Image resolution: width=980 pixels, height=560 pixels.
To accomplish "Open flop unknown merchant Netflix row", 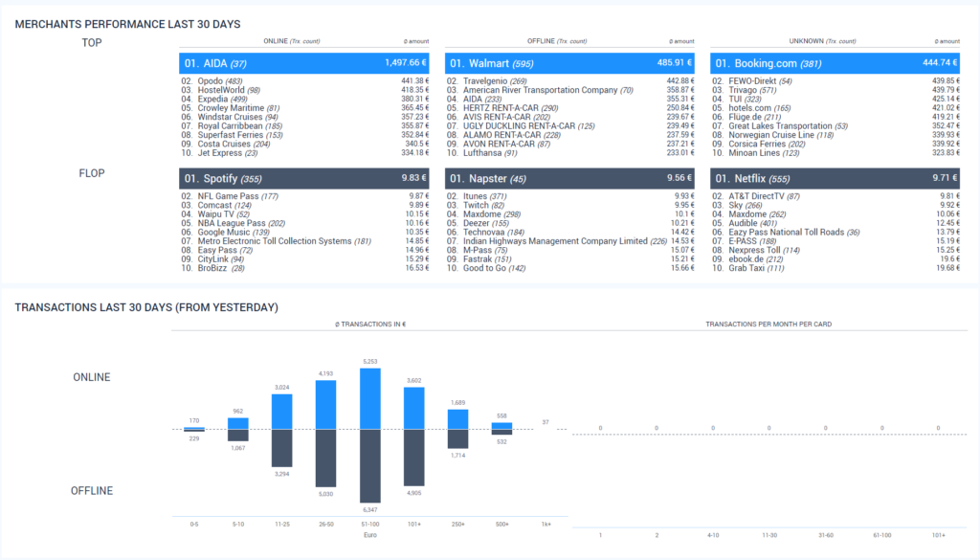I will (x=835, y=178).
